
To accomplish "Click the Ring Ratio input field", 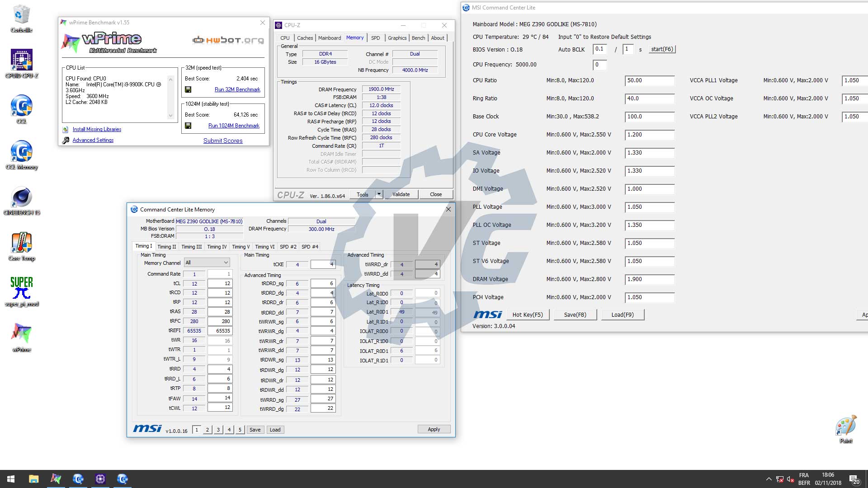I will point(650,99).
